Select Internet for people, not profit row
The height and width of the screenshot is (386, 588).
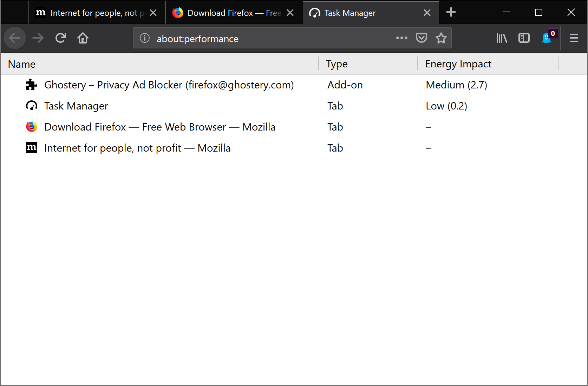[294, 148]
